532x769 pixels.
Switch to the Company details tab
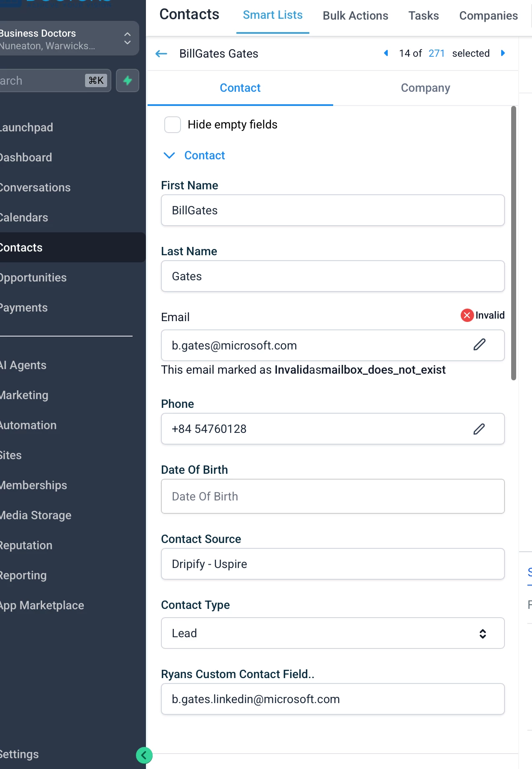pos(426,88)
